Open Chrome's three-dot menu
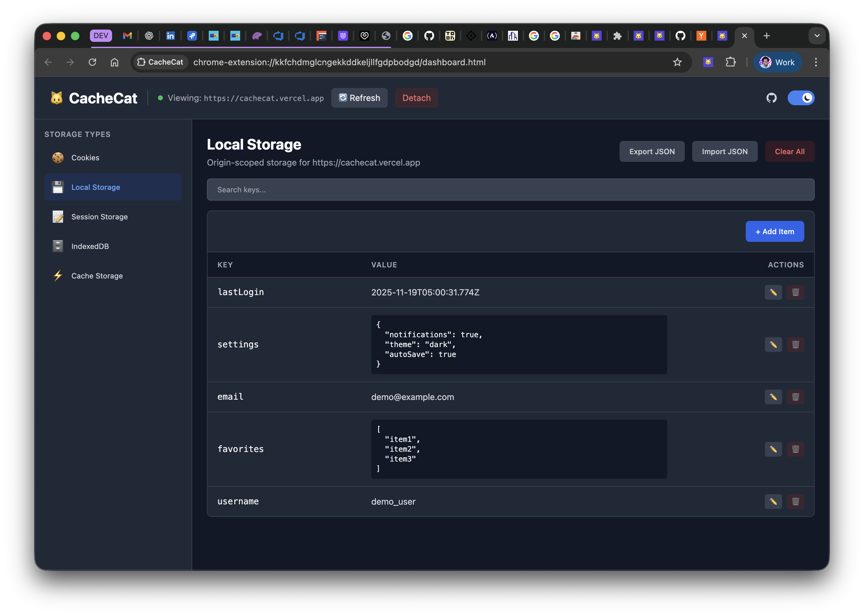The image size is (864, 616). (815, 62)
